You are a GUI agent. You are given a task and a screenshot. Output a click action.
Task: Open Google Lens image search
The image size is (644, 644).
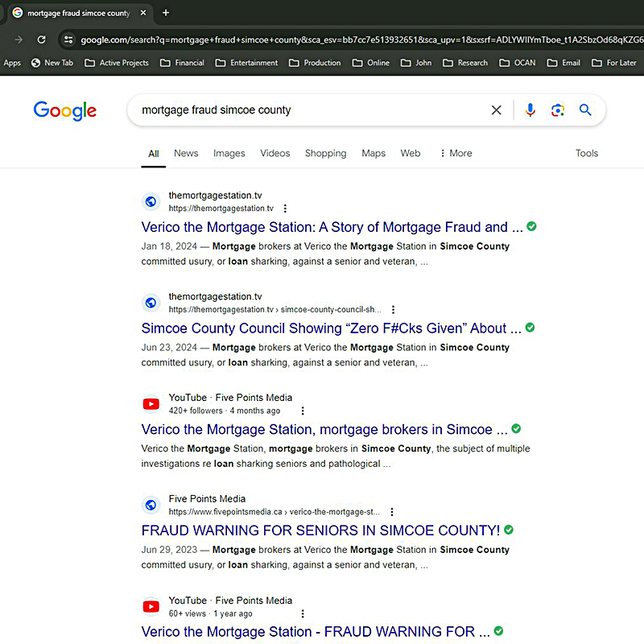click(558, 110)
